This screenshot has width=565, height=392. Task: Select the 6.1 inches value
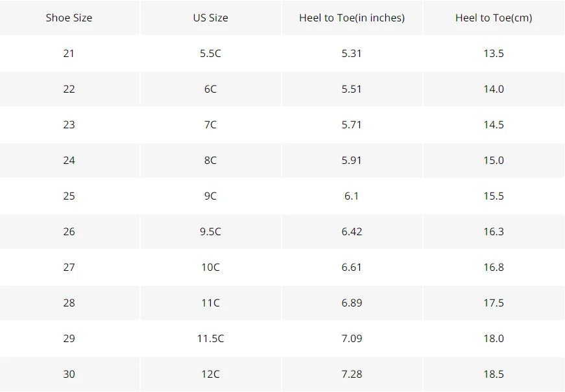tap(352, 196)
